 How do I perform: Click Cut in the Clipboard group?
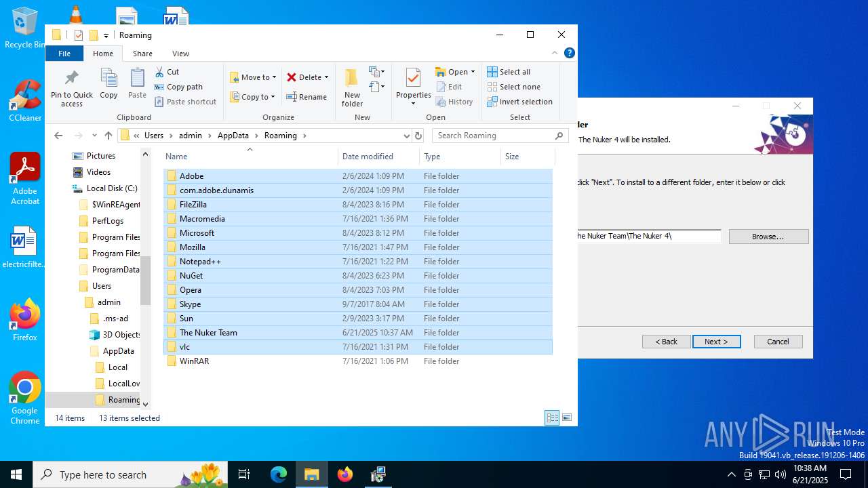(167, 72)
